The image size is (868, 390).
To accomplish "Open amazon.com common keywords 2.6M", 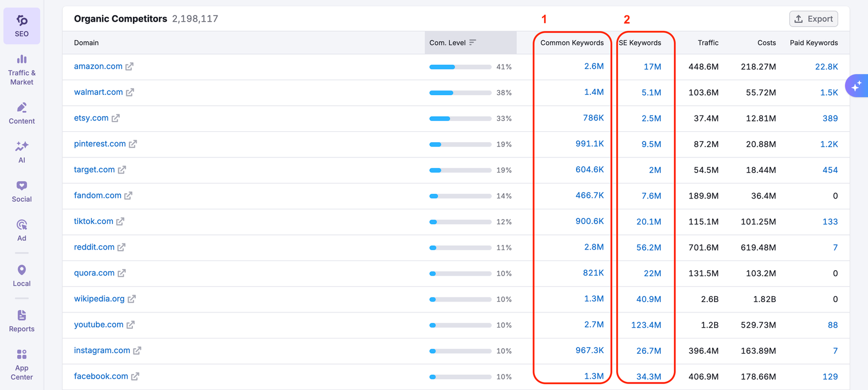I will click(593, 66).
